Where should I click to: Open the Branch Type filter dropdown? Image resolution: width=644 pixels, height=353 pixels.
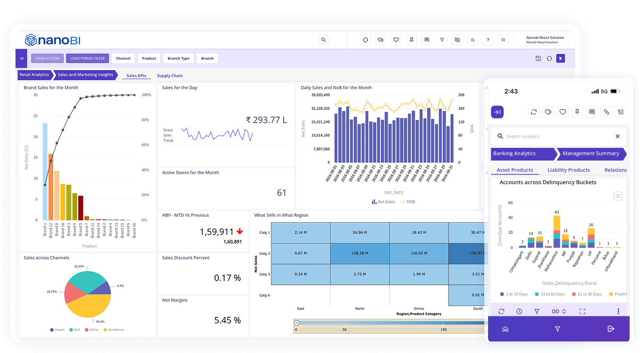(178, 58)
